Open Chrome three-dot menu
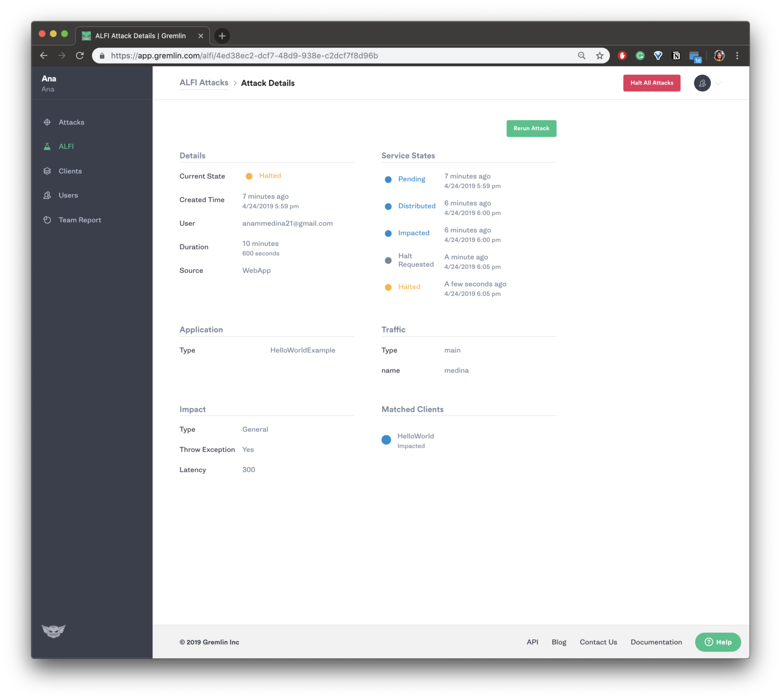The width and height of the screenshot is (781, 700). pos(737,56)
